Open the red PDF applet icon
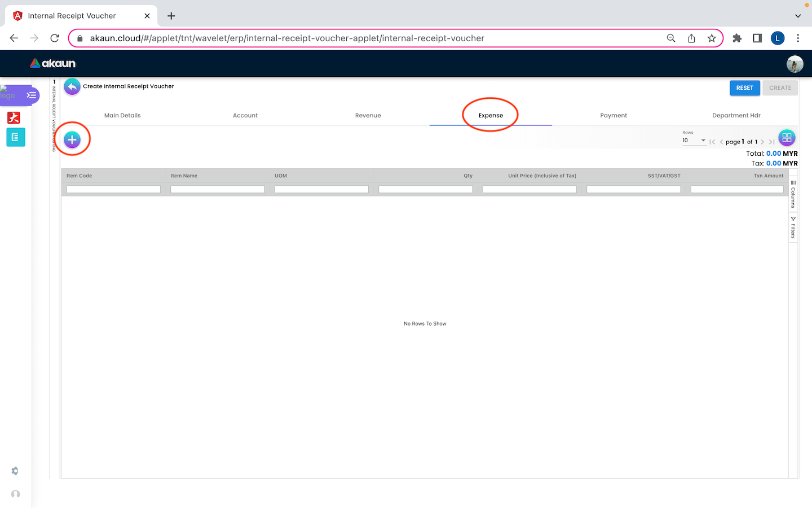The height and width of the screenshot is (508, 812). [x=14, y=117]
